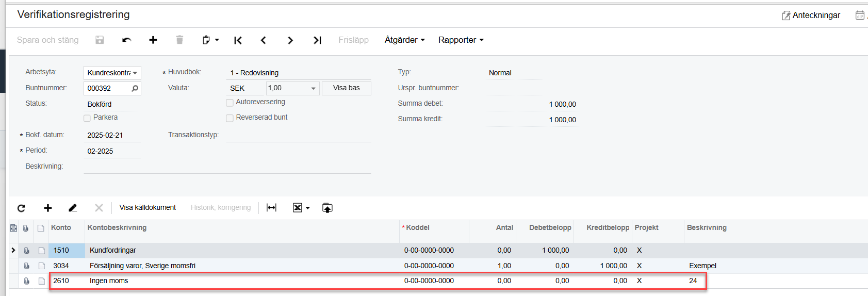868x296 pixels.
Task: Click the Buntnummer field containing 000392
Action: [x=107, y=88]
